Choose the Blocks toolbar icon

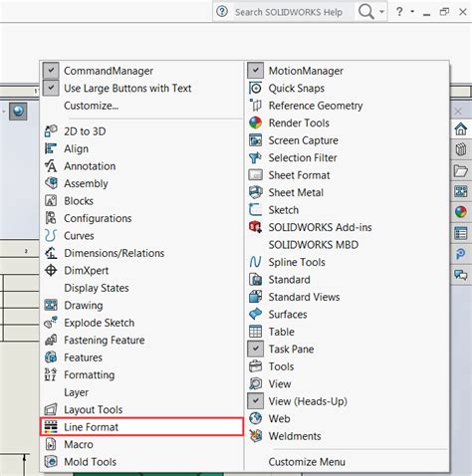coord(51,201)
